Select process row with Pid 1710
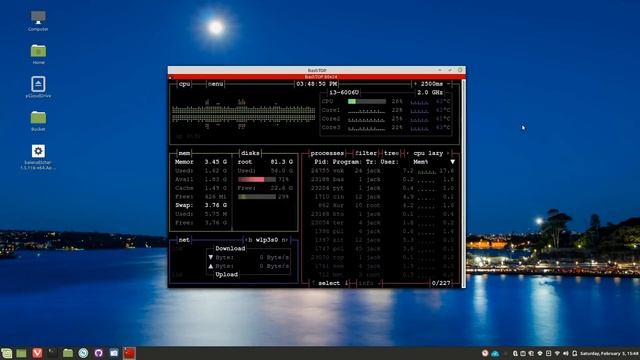 coord(382,197)
